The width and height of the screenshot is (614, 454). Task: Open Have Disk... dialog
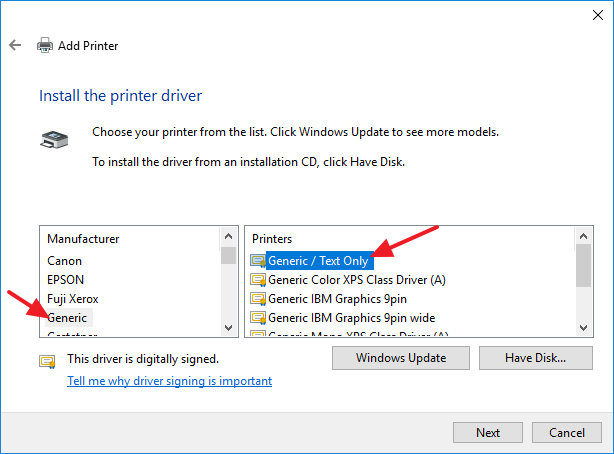536,358
